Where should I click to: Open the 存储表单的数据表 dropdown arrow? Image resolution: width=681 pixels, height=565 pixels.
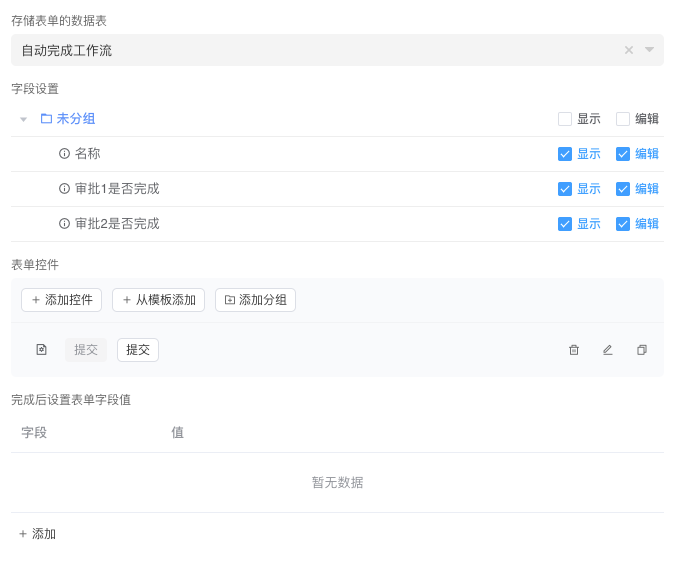coord(649,50)
